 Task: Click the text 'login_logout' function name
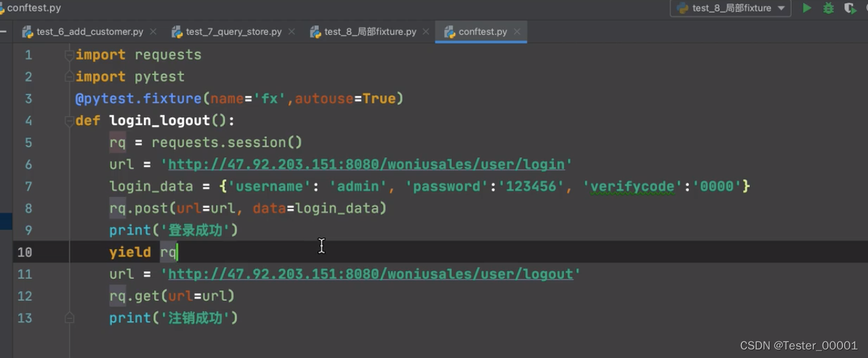point(159,120)
